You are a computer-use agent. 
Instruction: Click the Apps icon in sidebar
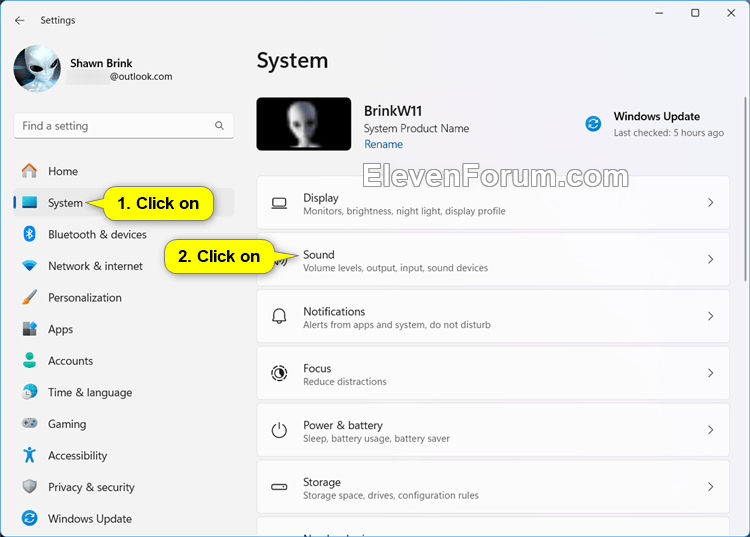pos(29,329)
